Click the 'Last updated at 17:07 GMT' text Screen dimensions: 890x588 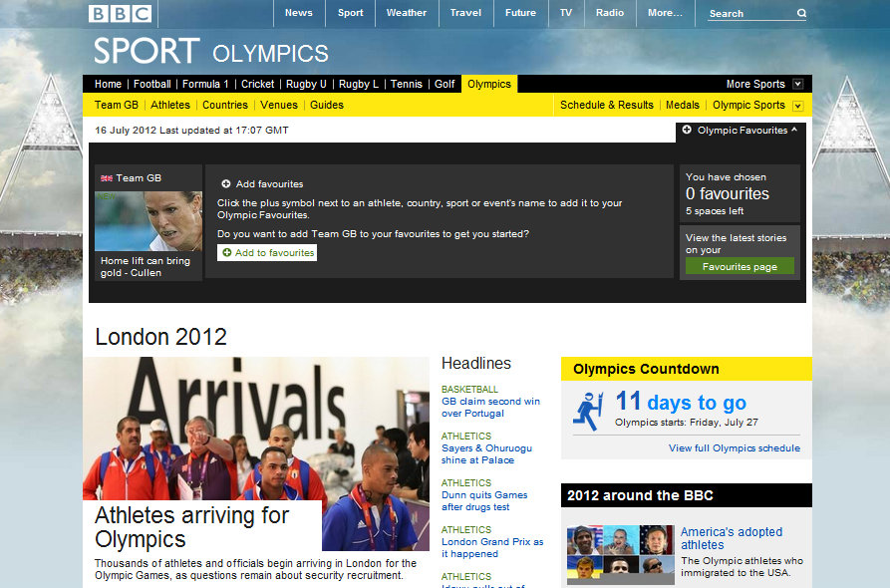coord(223,131)
